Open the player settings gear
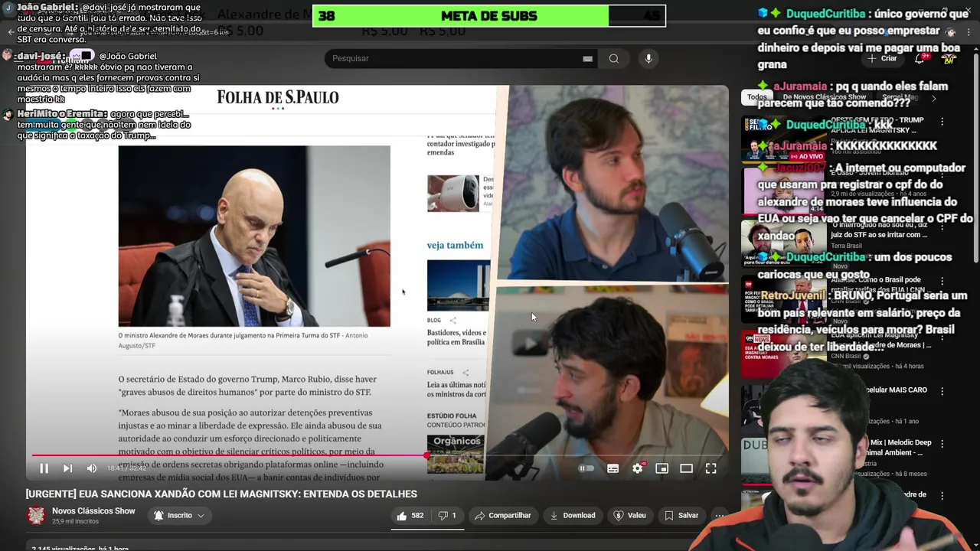Viewport: 980px width, 551px height. 638,468
